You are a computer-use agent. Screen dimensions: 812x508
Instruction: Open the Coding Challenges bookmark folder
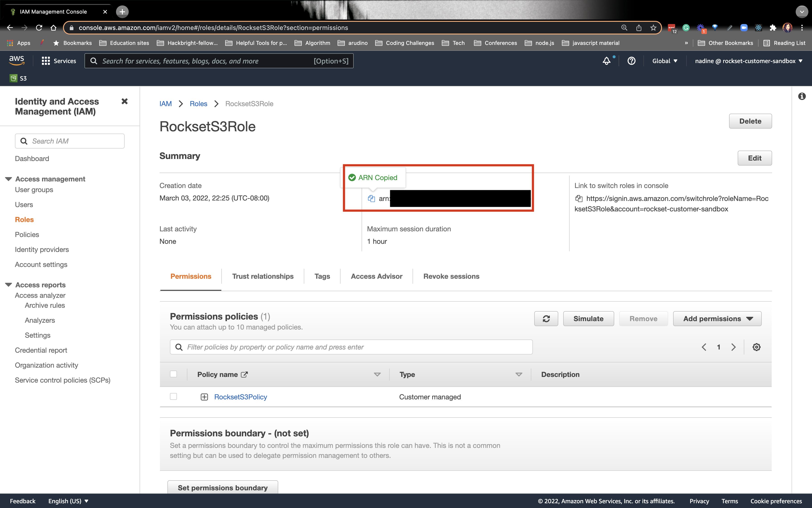[x=405, y=43]
